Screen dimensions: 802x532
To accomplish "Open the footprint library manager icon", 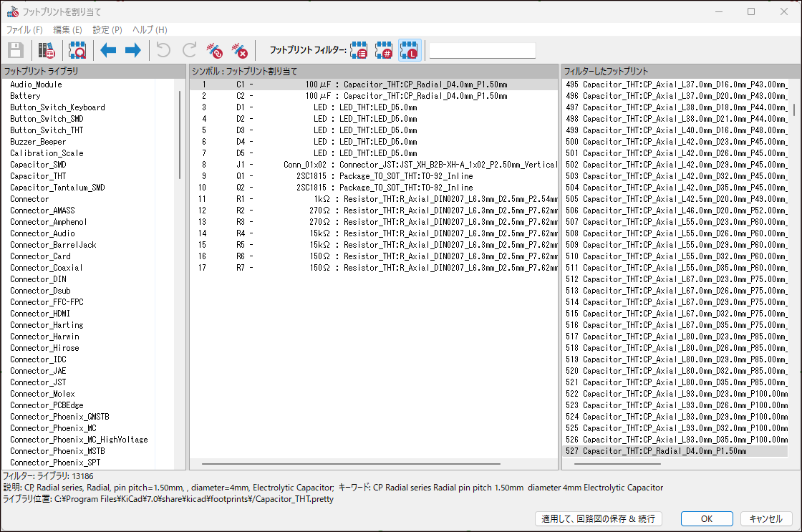I will coord(47,50).
